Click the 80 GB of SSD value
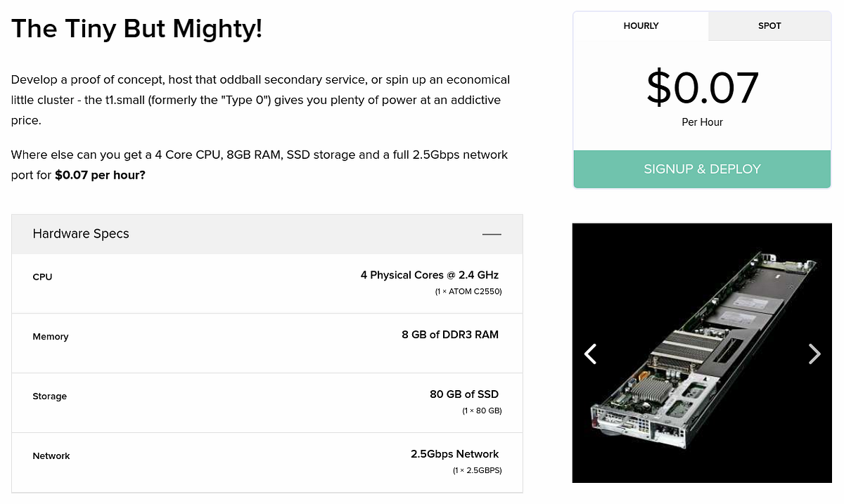The image size is (844, 504). pos(463,394)
